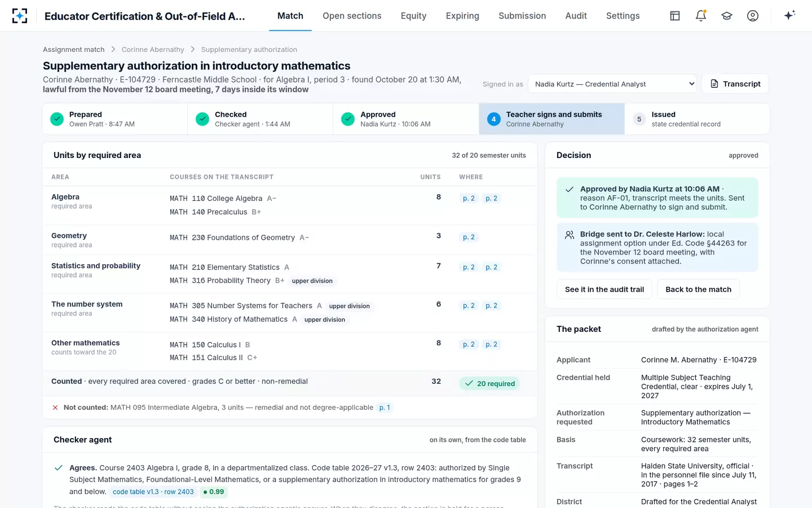The width and height of the screenshot is (812, 508).
Task: Click Back to the match button
Action: (x=698, y=290)
